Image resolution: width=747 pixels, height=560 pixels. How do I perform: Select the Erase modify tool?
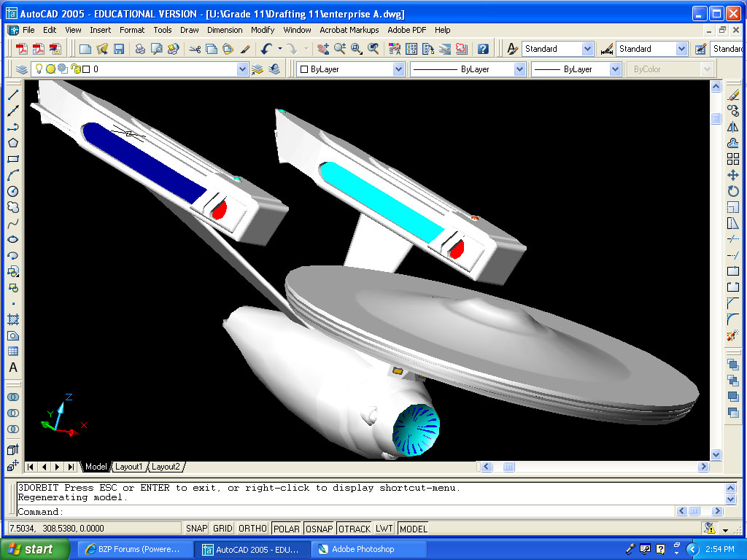[733, 95]
